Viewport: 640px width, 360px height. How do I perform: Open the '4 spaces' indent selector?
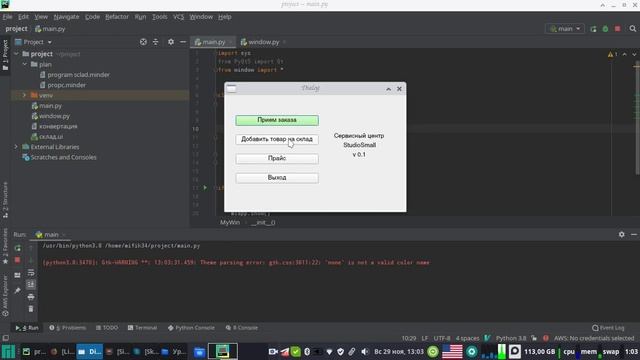467,338
